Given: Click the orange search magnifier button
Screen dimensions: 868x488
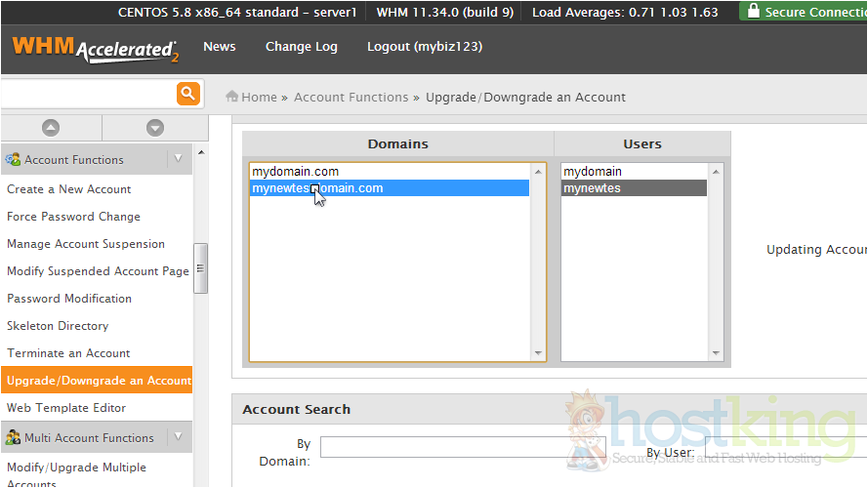Looking at the screenshot, I should [188, 94].
